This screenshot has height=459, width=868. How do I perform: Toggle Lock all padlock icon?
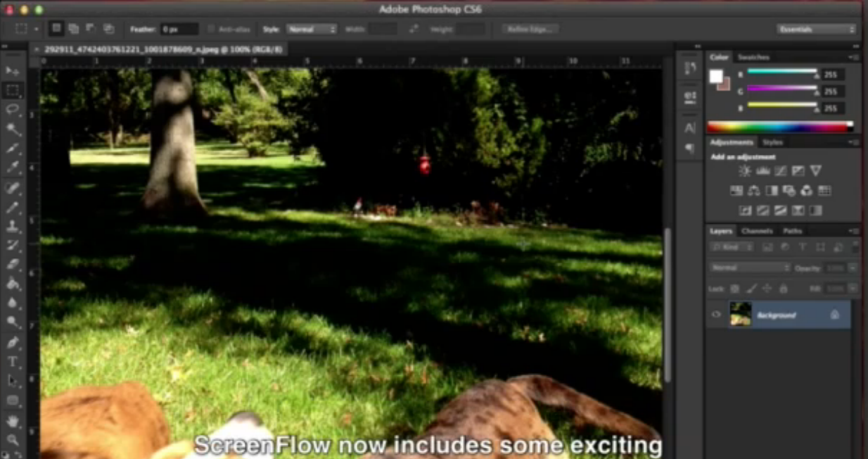pyautogui.click(x=784, y=289)
